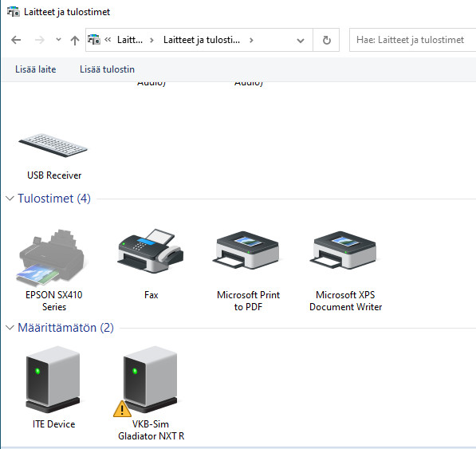Screen dimensions: 476x449
Task: Click the 'Tulostimet (4)' group header
Action: tap(54, 199)
